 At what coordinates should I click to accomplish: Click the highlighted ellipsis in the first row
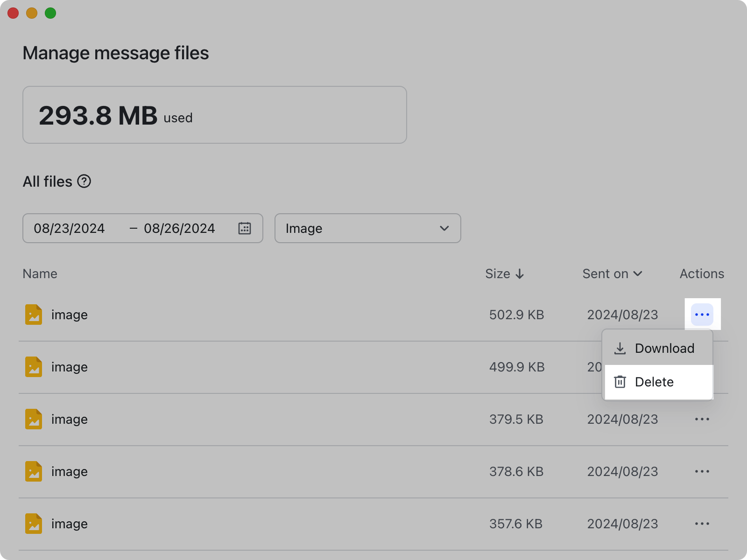tap(702, 315)
